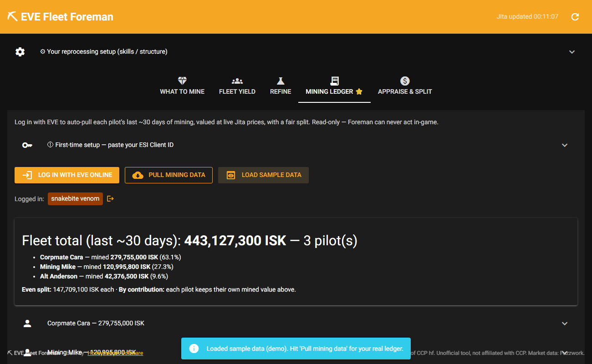Go to the Refine tab

281,86
